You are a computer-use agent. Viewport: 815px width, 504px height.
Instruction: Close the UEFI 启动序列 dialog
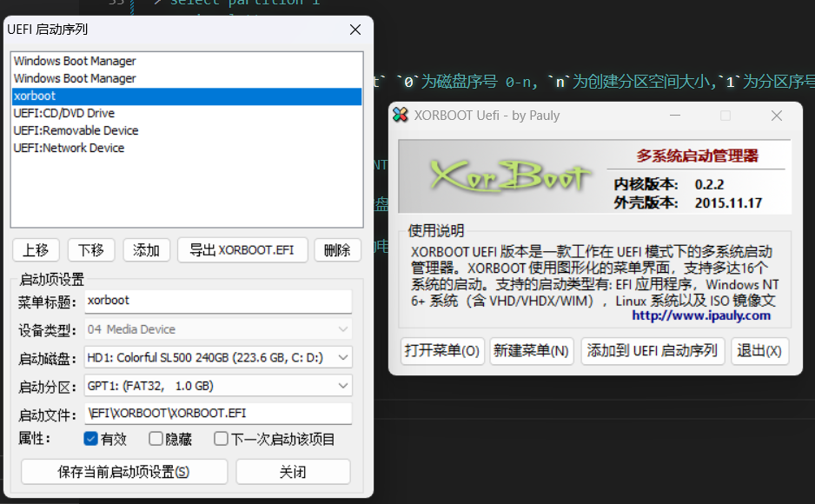(x=355, y=30)
